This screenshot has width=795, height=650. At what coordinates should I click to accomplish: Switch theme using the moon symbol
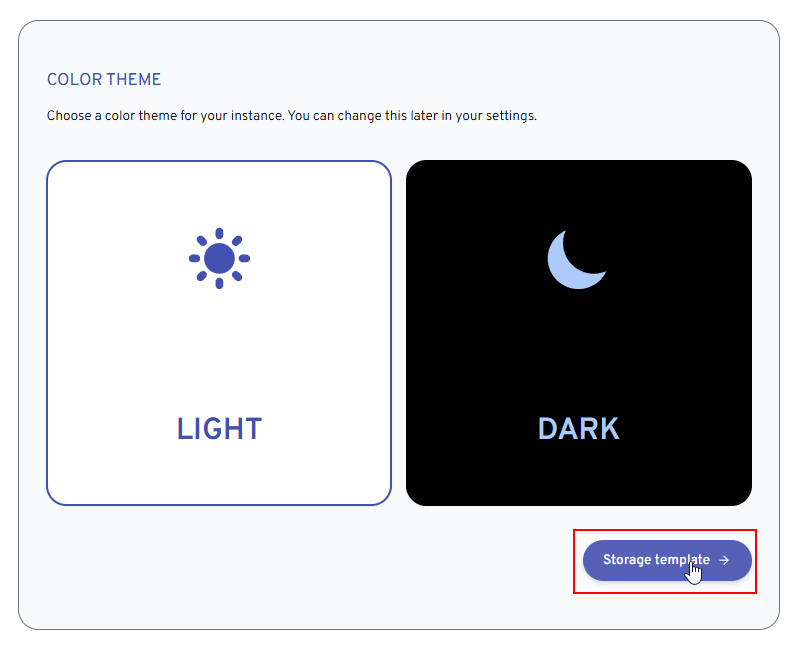pos(577,260)
